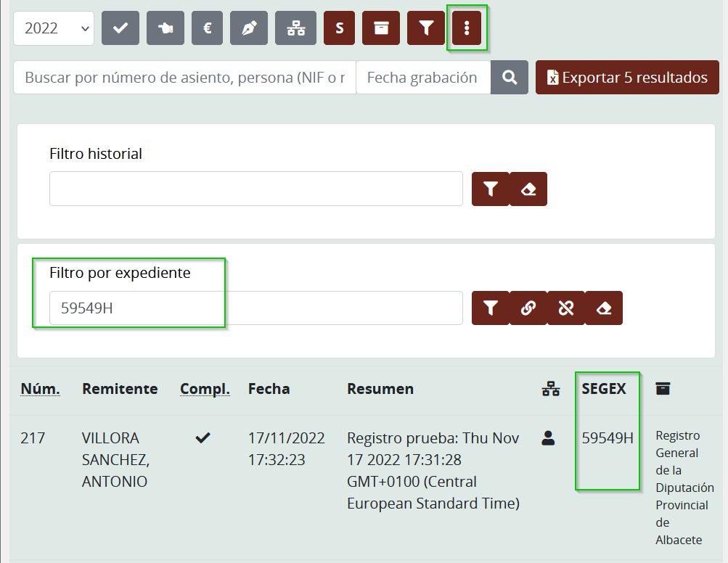
Task: Click the unlink icon beside expediente filter
Action: pyautogui.click(x=566, y=308)
